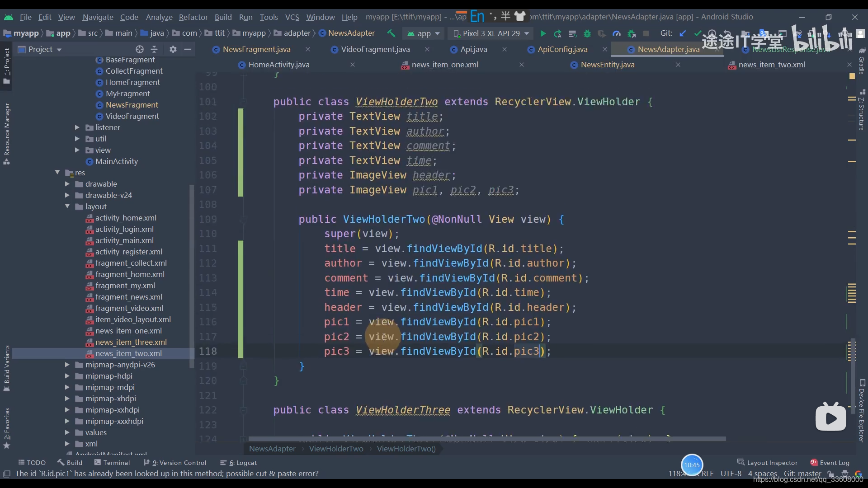The height and width of the screenshot is (488, 868).
Task: Click the Build tool window button
Action: click(70, 463)
